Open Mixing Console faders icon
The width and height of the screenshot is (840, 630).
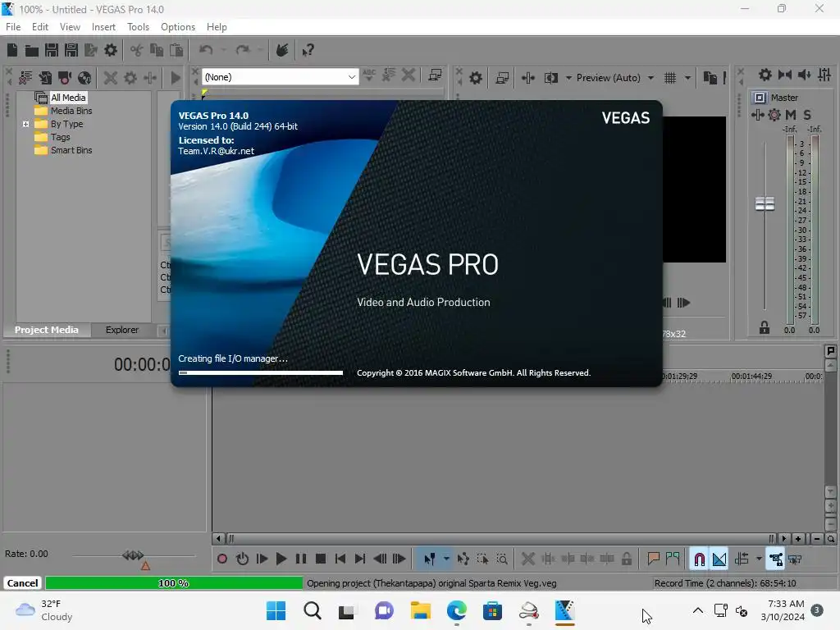(x=824, y=75)
